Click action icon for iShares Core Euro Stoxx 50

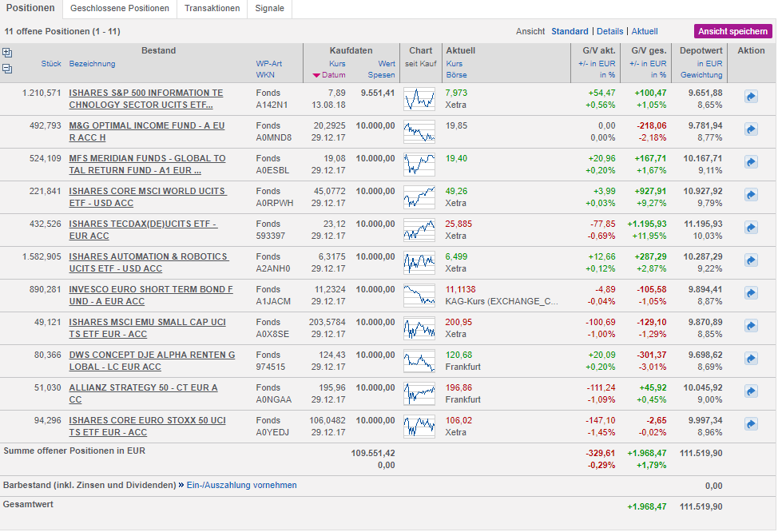coord(751,423)
